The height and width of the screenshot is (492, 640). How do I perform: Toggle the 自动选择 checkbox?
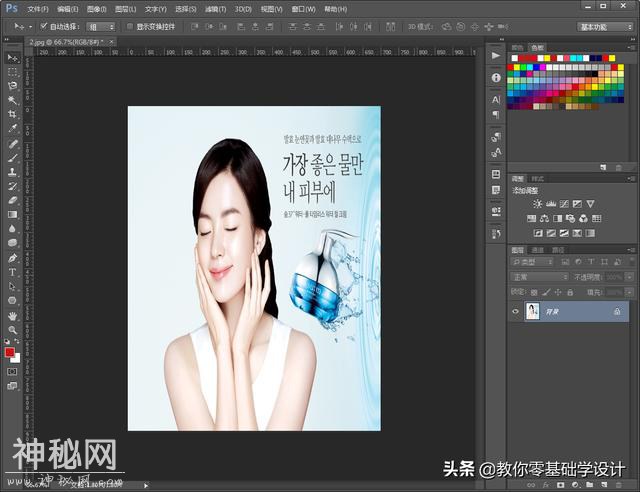tap(44, 26)
